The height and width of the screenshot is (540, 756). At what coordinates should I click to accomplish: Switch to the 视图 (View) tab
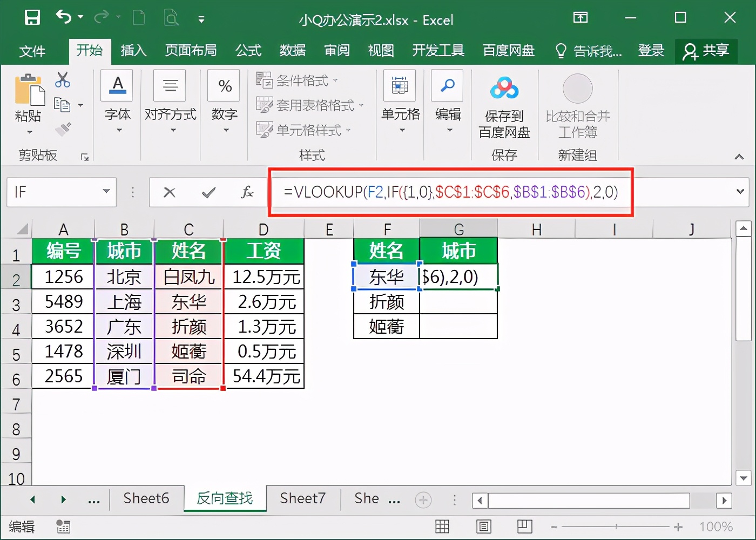pyautogui.click(x=381, y=51)
